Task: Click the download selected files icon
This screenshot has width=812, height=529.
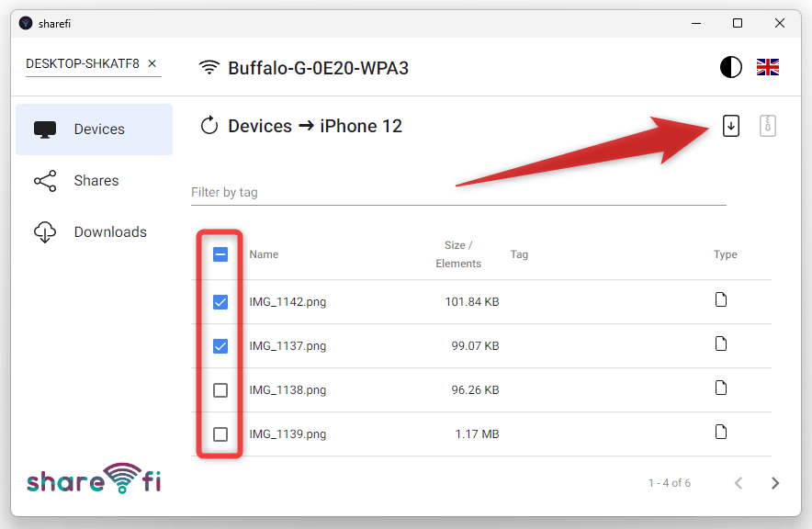Action: [730, 126]
